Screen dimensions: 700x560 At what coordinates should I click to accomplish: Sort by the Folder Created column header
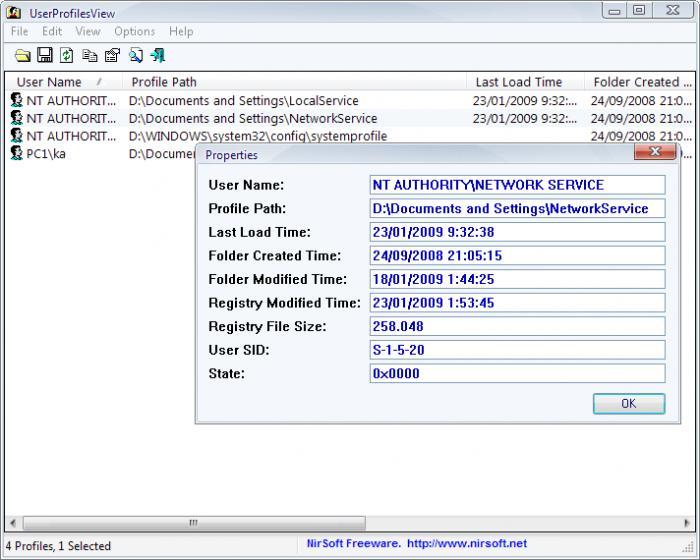tap(640, 82)
